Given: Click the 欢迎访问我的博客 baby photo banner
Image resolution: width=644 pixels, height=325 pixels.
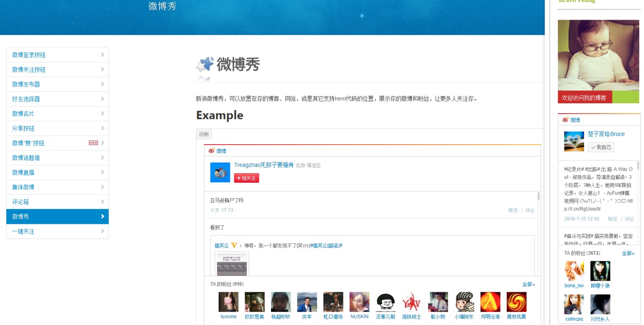Looking at the screenshot, I should coord(598,61).
